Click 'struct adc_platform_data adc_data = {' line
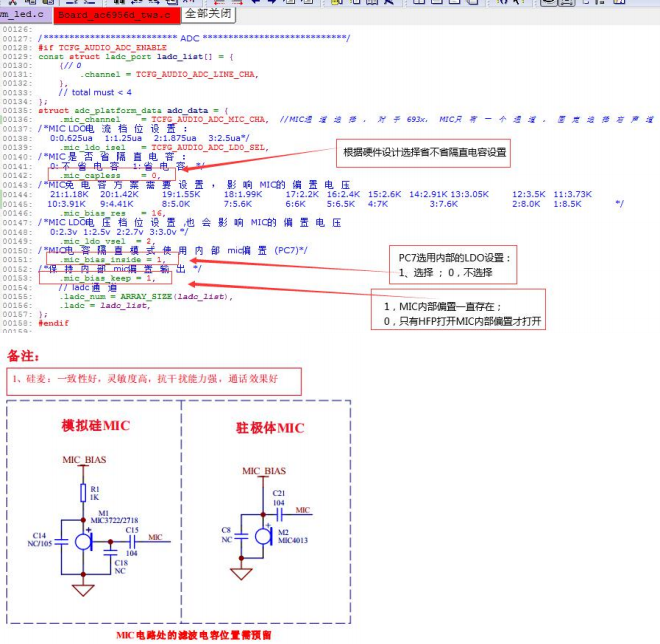Screen dimensions: 660x644 tap(133, 111)
